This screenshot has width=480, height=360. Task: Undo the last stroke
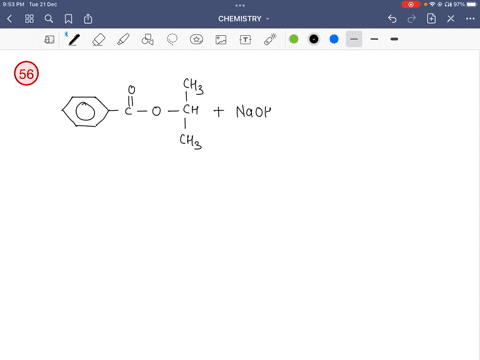click(x=392, y=19)
